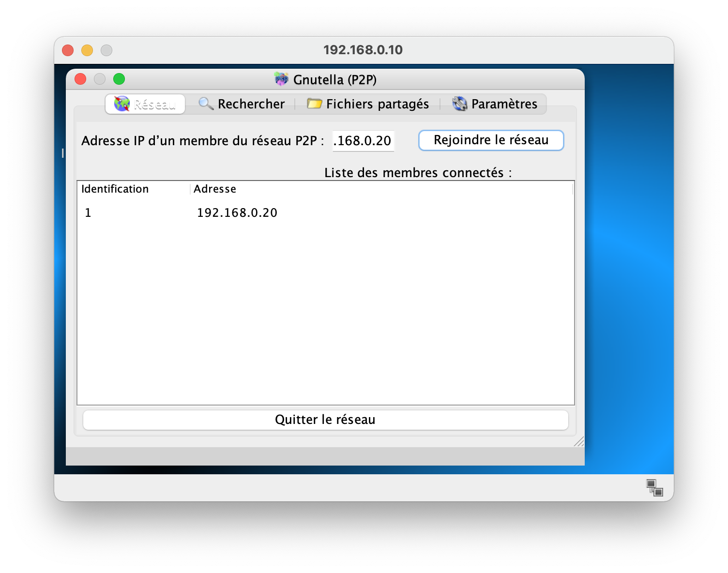Screen dimensions: 728x573
Task: Maximize Gnutella window with green button
Action: [x=119, y=79]
